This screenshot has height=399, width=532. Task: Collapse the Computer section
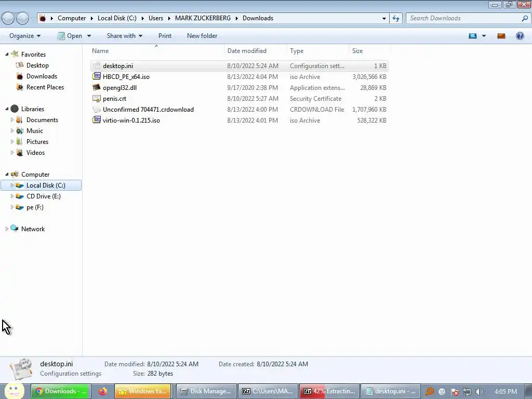7,175
